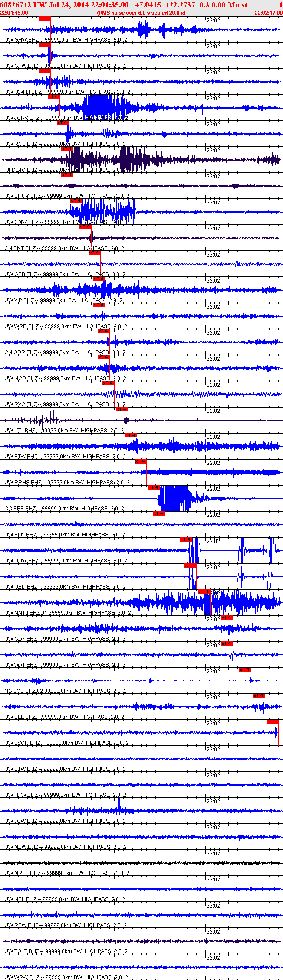This screenshot has width=283, height=980.
Task: Click the red pick marker on UW.GHW trace
Action: 45,19
